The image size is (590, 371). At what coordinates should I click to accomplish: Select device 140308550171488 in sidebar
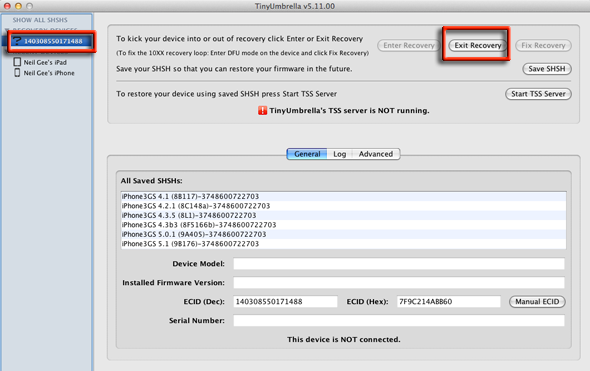(52, 41)
